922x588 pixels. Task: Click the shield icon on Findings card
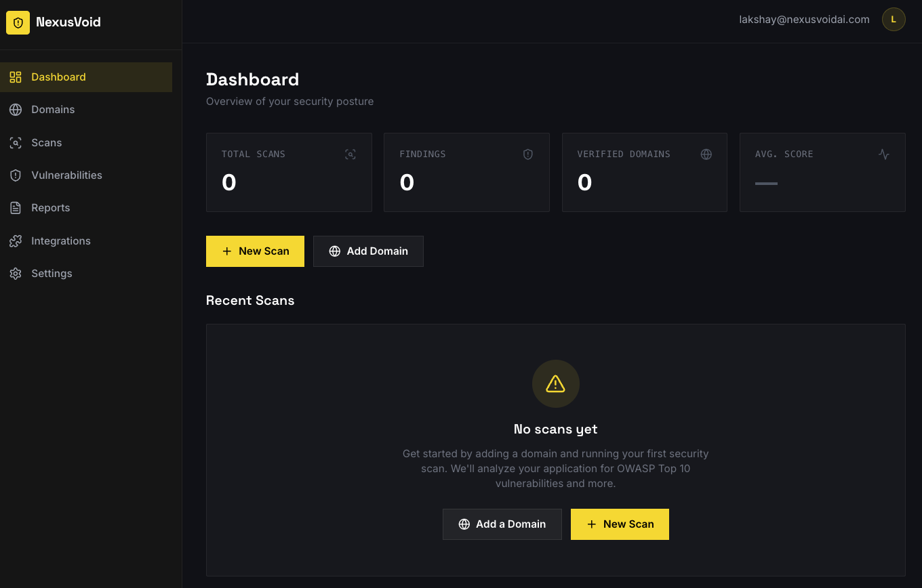528,154
